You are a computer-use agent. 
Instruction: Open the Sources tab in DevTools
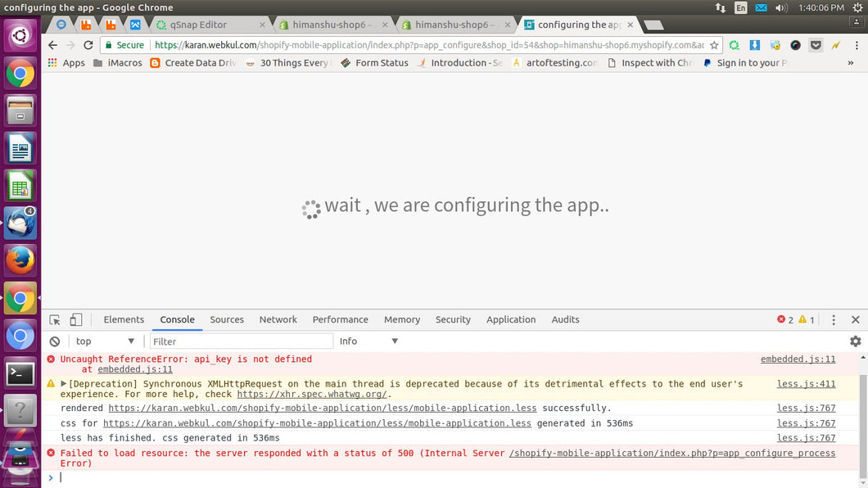click(227, 320)
